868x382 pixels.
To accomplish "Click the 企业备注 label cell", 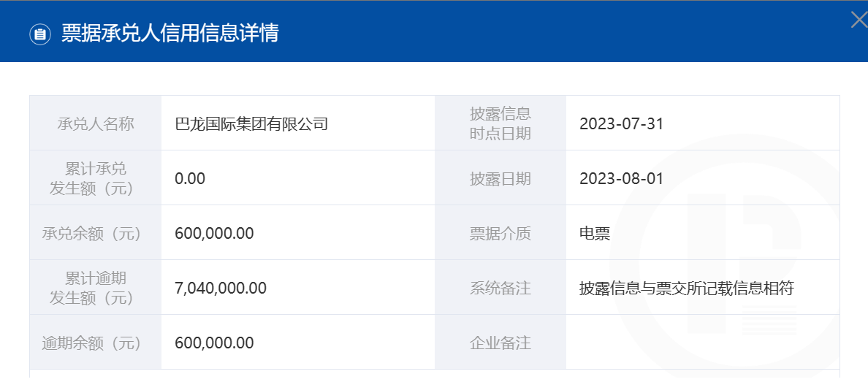I will (x=500, y=343).
